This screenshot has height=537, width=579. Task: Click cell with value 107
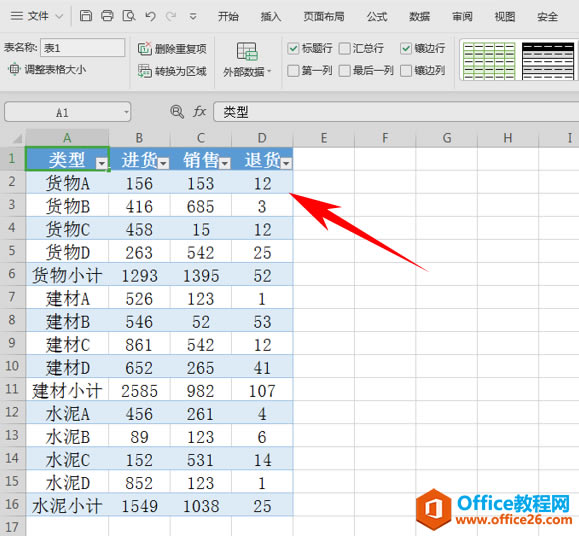pyautogui.click(x=262, y=390)
